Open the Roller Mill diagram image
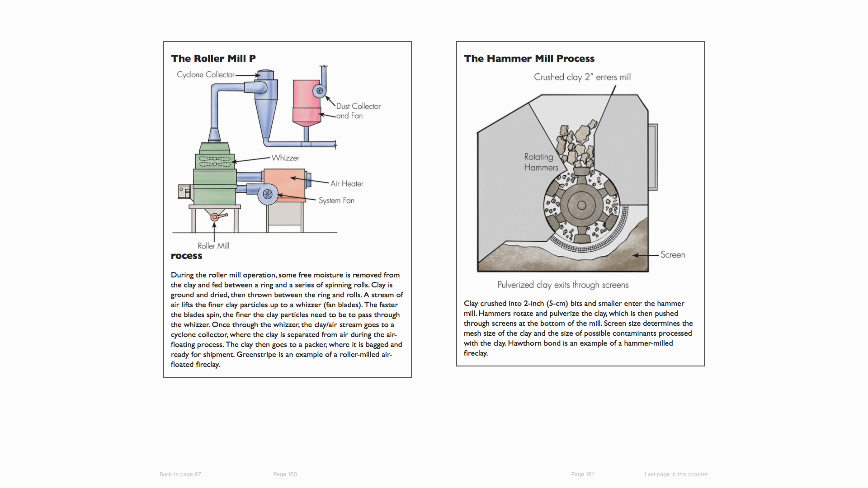This screenshot has height=488, width=868. pos(277,158)
